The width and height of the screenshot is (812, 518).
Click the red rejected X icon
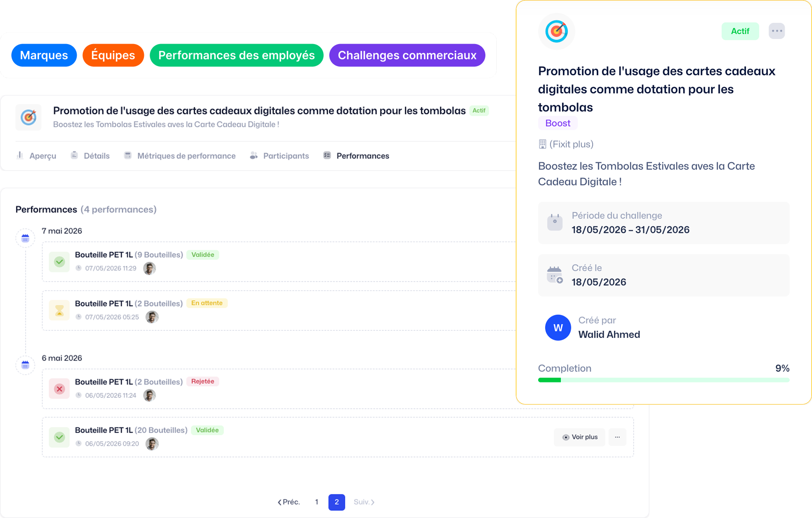(59, 388)
